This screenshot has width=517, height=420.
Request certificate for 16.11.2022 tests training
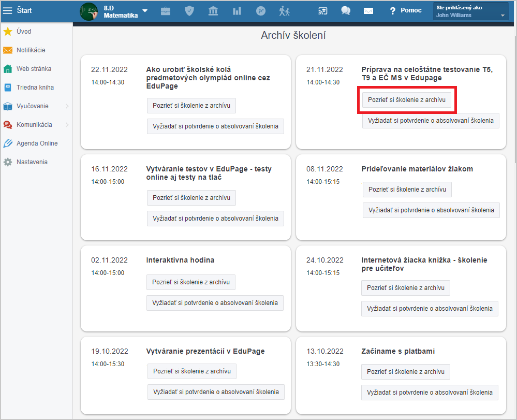[x=215, y=219]
